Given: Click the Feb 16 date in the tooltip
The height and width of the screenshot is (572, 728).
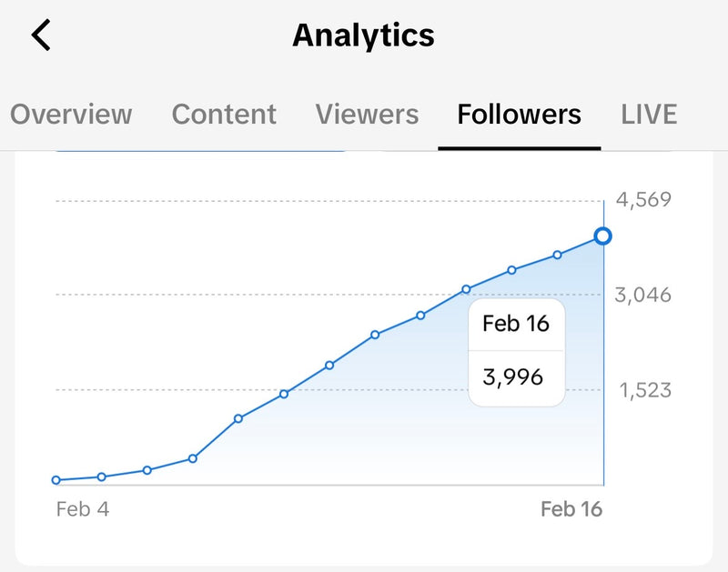Looking at the screenshot, I should click(516, 324).
